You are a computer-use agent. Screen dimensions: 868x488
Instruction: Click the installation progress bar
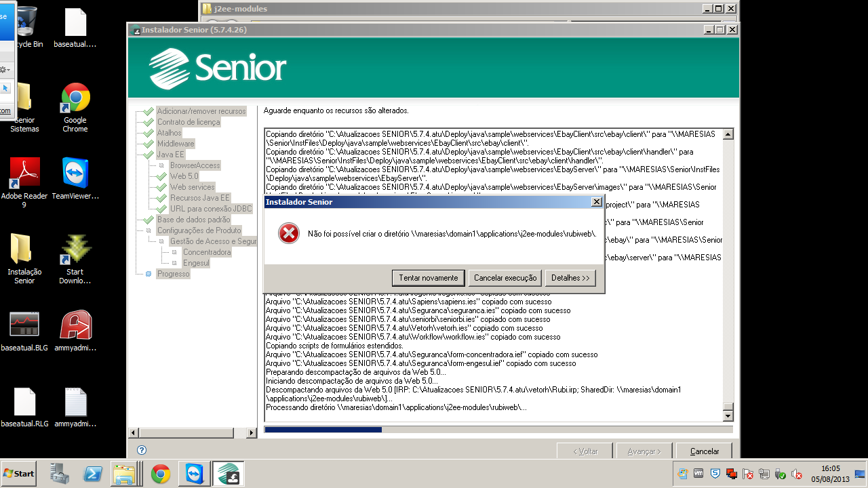coord(498,430)
